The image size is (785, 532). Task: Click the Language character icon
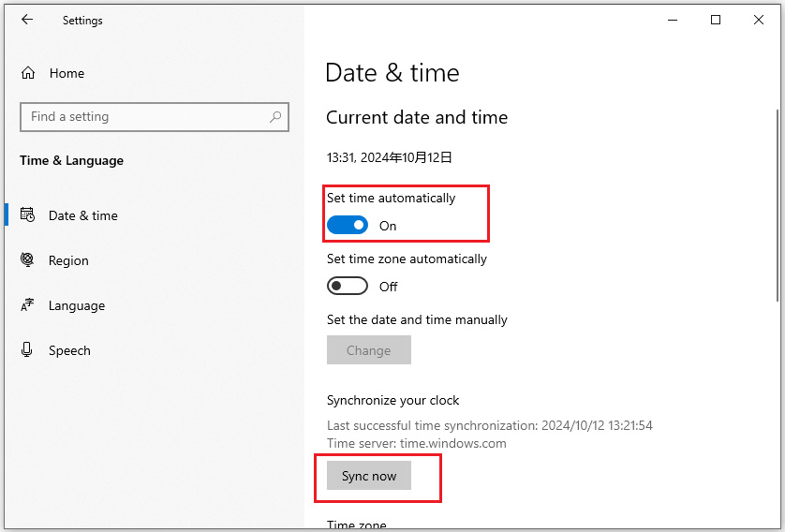point(28,305)
